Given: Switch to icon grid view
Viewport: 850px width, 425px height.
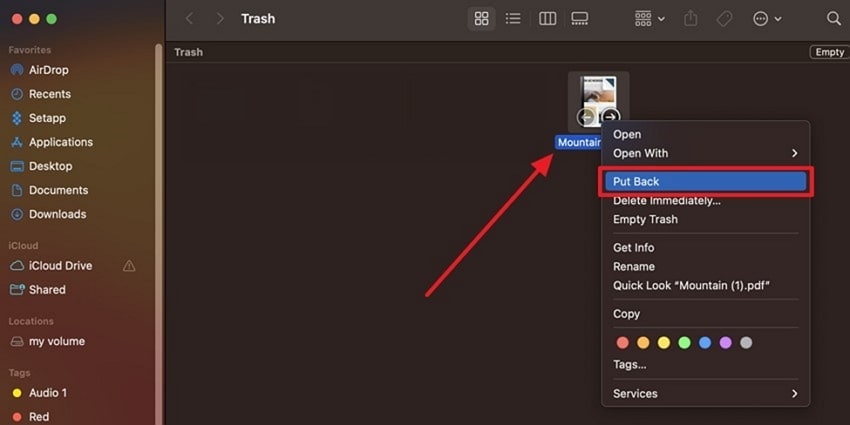Looking at the screenshot, I should point(481,19).
